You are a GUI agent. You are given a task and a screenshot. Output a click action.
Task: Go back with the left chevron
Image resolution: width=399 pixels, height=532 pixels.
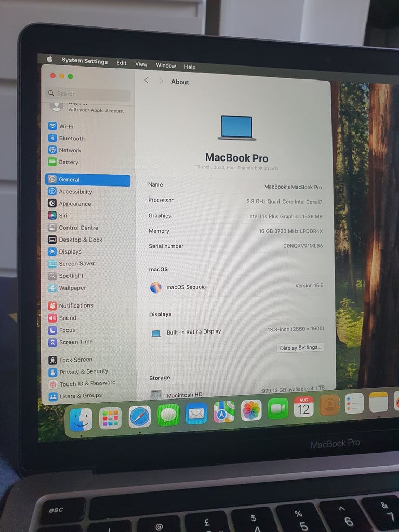pos(146,80)
